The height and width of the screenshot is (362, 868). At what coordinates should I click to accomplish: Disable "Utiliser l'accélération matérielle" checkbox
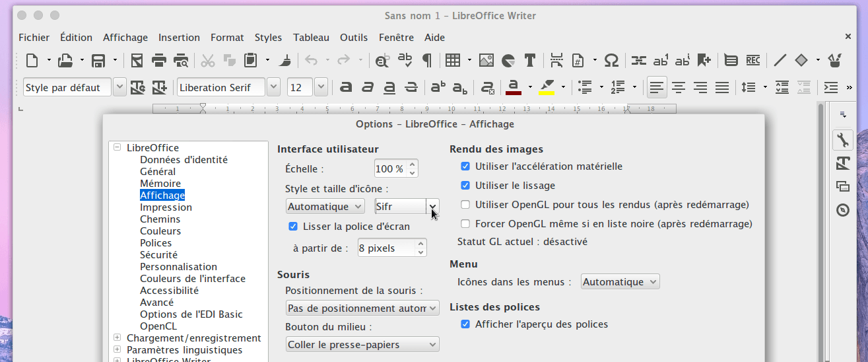[x=465, y=166]
